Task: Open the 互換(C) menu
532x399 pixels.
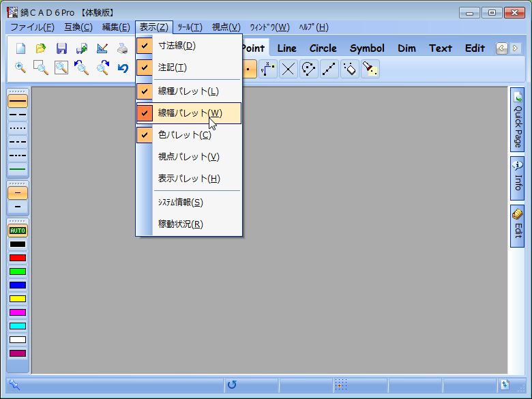Action: pyautogui.click(x=78, y=27)
